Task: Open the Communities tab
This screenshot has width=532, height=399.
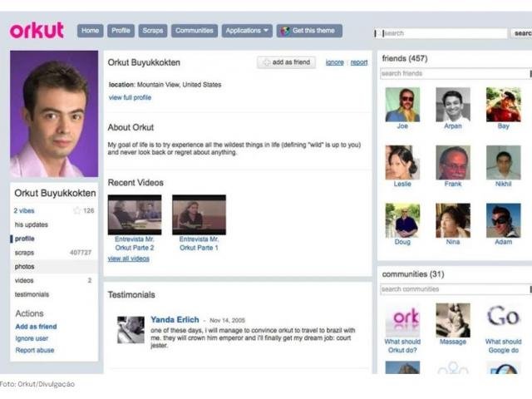Action: point(195,31)
